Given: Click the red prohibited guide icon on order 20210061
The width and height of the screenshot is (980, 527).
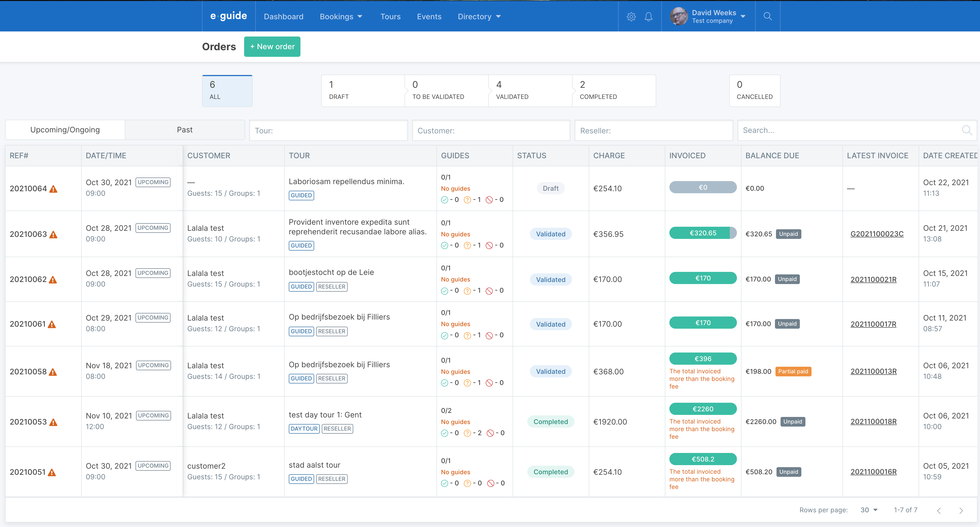Looking at the screenshot, I should pyautogui.click(x=490, y=335).
